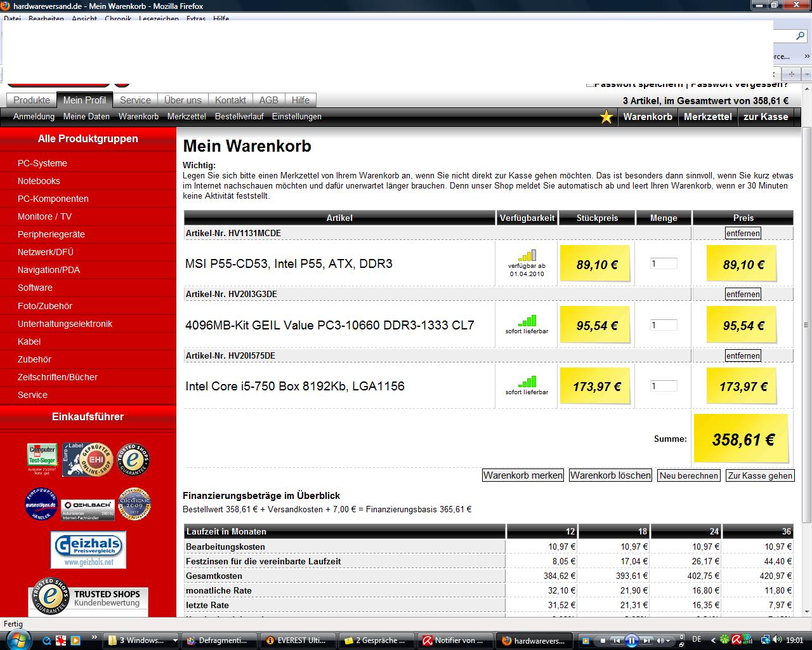Click quantity field for GEIL Value kit
This screenshot has height=650, width=812.
(664, 325)
